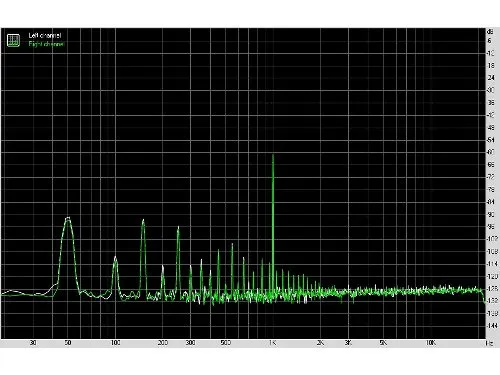This screenshot has height=375, width=500.
Task: Click the 100 label on the frequency axis
Action: pyautogui.click(x=115, y=343)
